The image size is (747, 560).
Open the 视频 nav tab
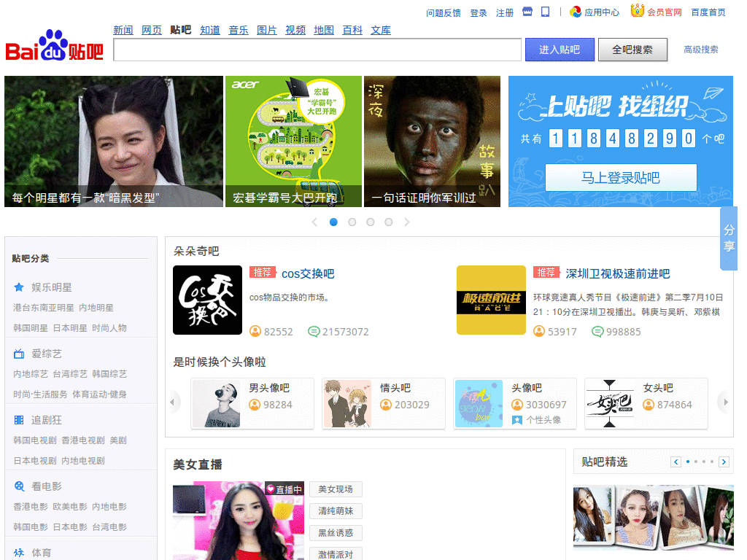point(295,30)
